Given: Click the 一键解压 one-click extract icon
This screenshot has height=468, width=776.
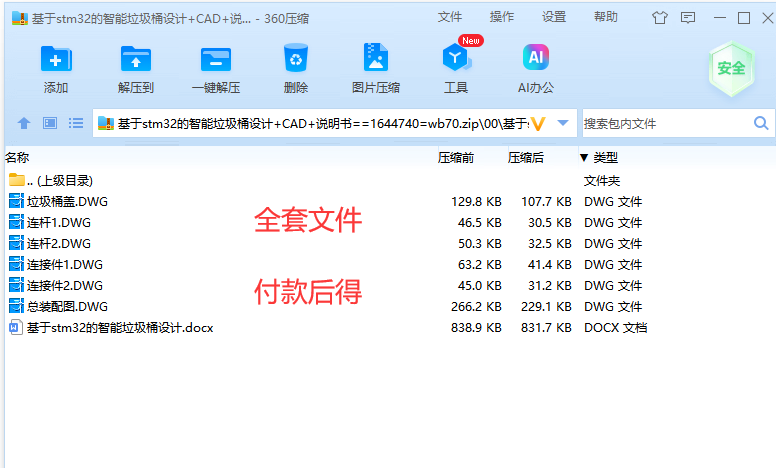Looking at the screenshot, I should coord(216,59).
